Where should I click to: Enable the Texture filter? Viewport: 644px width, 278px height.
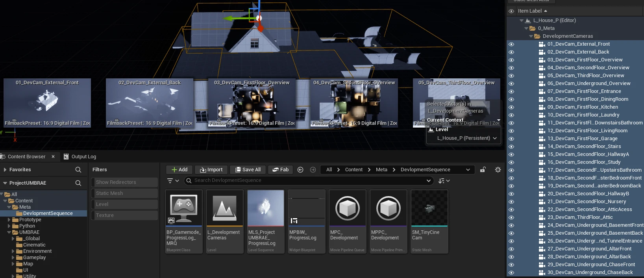tap(124, 215)
